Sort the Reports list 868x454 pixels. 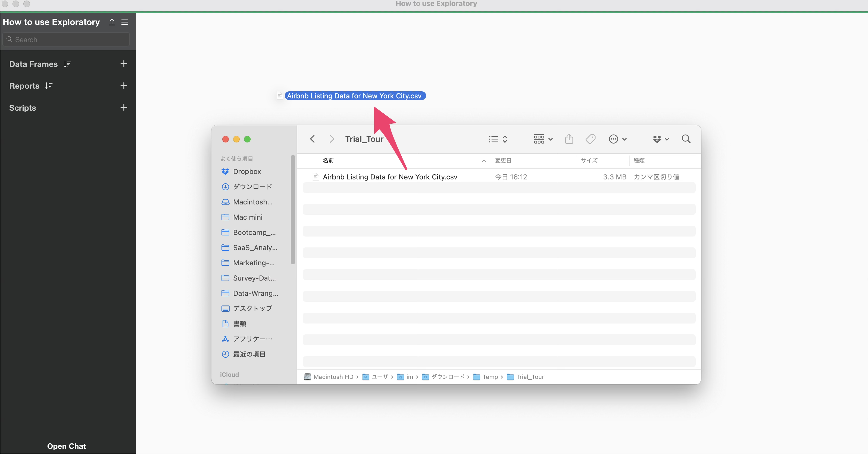(x=49, y=86)
